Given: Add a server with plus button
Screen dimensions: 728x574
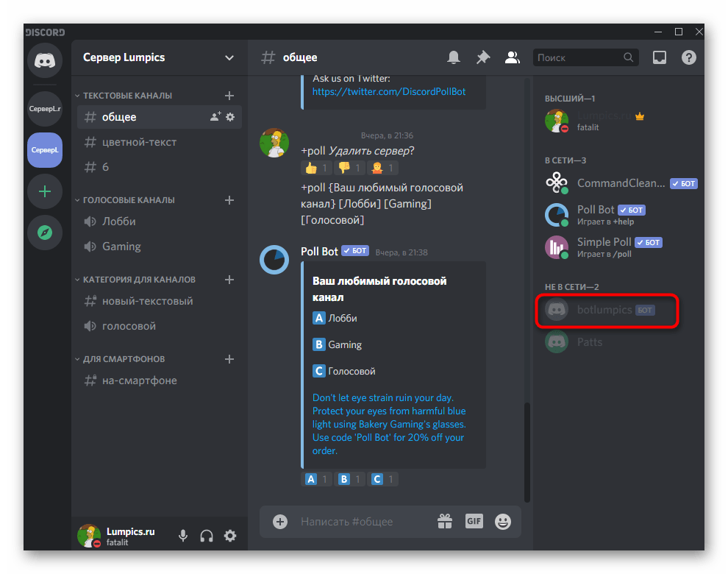Looking at the screenshot, I should point(45,191).
